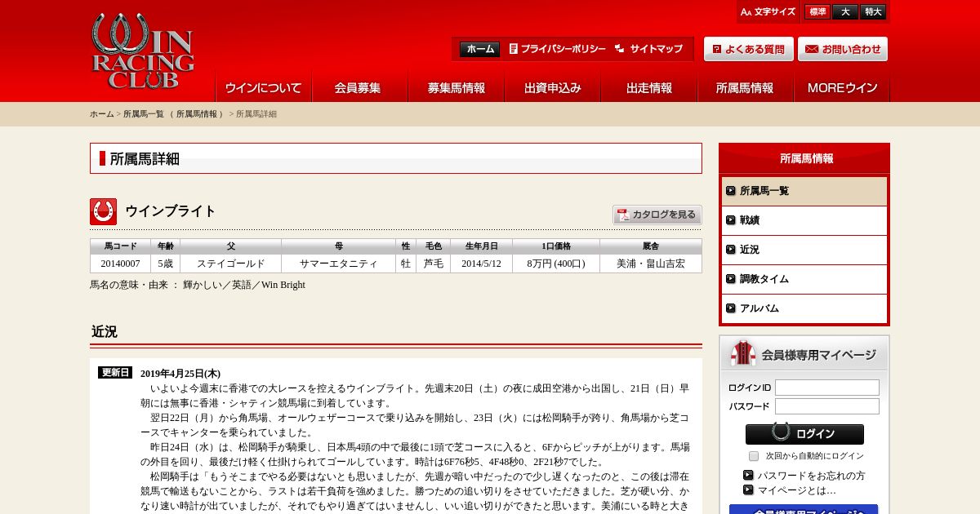This screenshot has width=980, height=514.
Task: Click the ログイン button
Action: click(804, 434)
